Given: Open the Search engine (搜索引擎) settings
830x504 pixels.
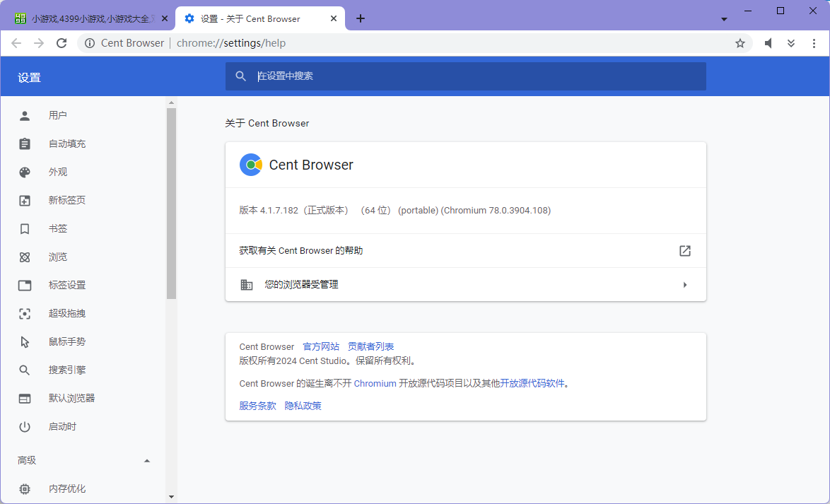Looking at the screenshot, I should click(67, 370).
